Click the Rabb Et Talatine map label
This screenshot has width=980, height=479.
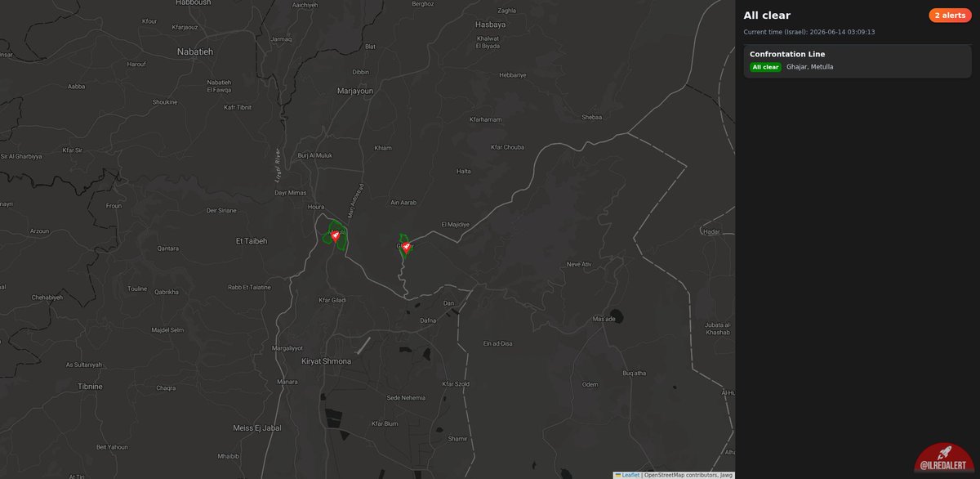tap(249, 287)
